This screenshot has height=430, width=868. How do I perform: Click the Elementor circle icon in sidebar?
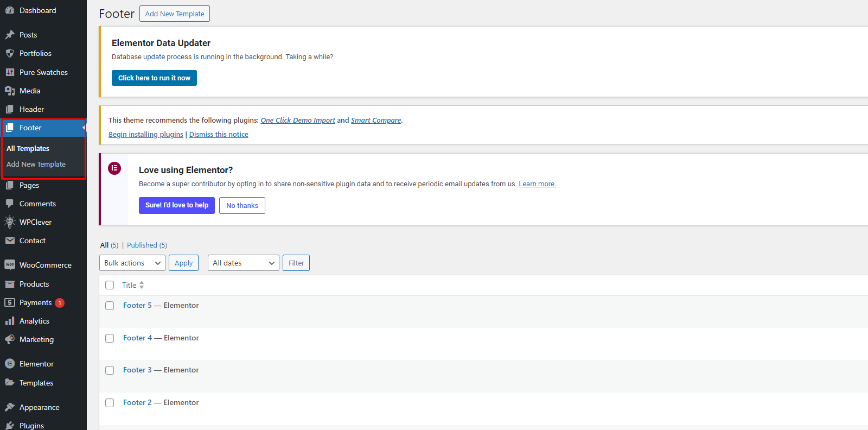[10, 364]
